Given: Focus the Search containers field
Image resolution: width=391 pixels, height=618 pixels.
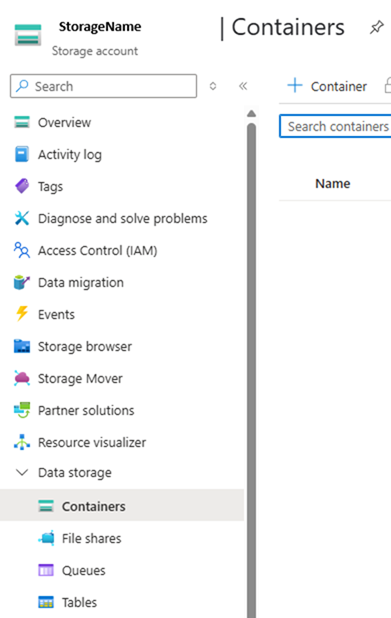Looking at the screenshot, I should 335,127.
